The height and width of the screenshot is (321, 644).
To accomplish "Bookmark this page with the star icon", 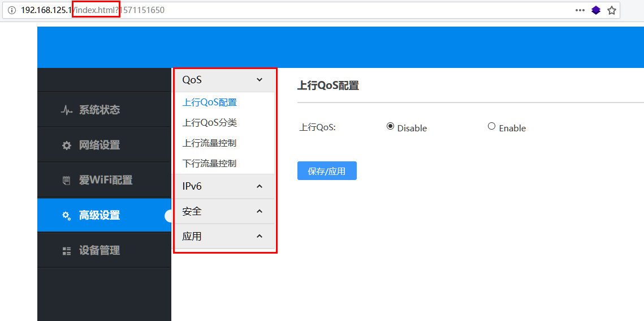I will pyautogui.click(x=611, y=10).
